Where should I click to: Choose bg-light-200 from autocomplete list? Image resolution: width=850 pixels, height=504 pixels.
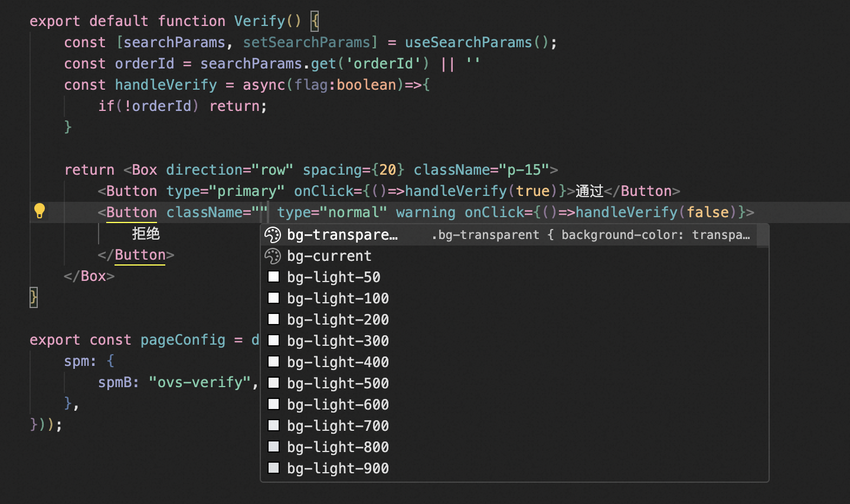(x=509, y=320)
